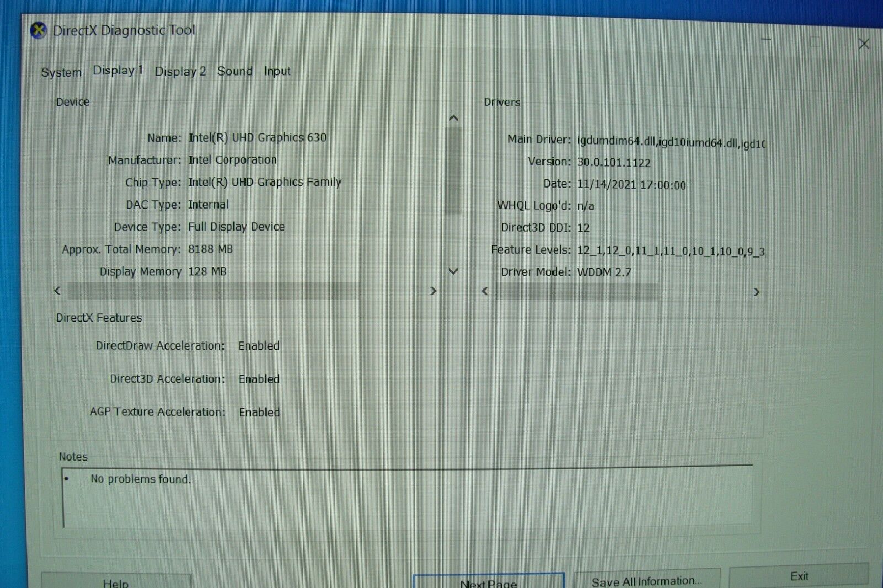Minimize the DirectX Diagnostic Tool window
Image resolution: width=883 pixels, height=588 pixels.
[x=766, y=40]
